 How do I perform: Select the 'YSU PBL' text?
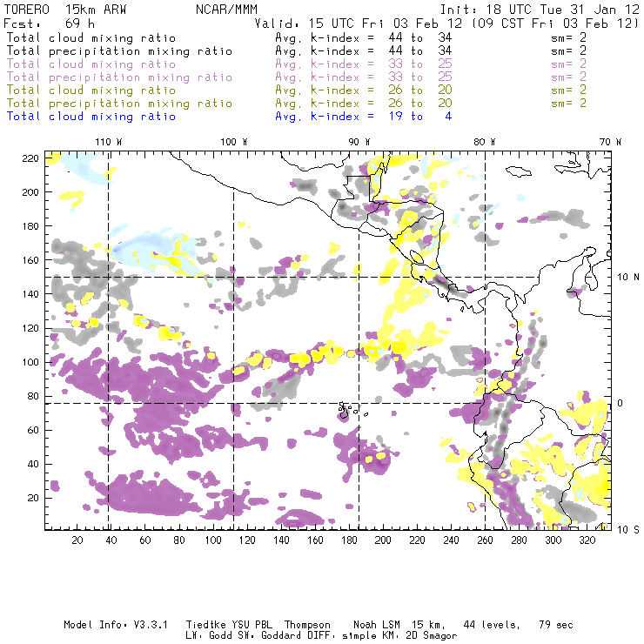pos(252,625)
